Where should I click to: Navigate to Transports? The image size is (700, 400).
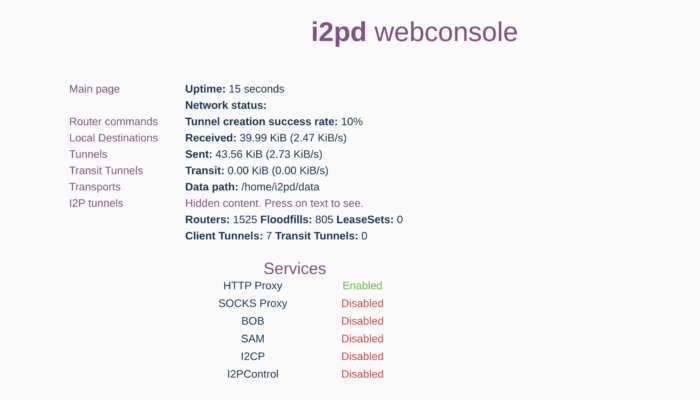pos(95,186)
